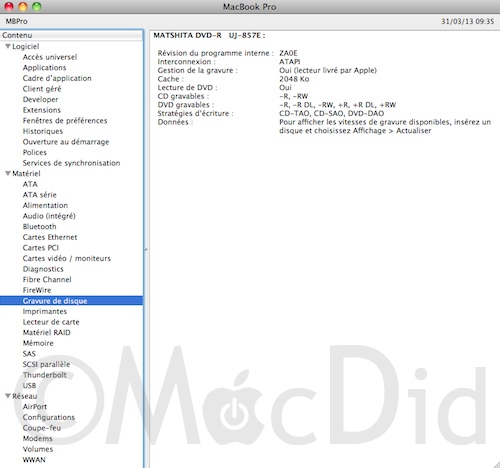The width and height of the screenshot is (500, 468).
Task: Select Coupe-feu entry
Action: tap(42, 428)
